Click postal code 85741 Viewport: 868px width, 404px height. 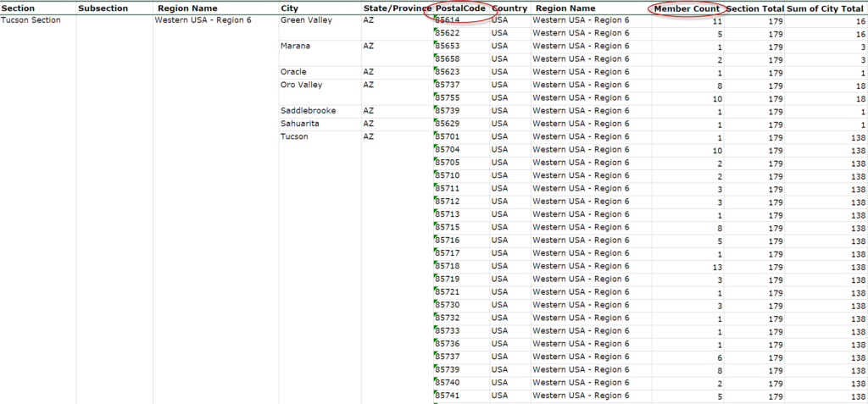[x=448, y=396]
